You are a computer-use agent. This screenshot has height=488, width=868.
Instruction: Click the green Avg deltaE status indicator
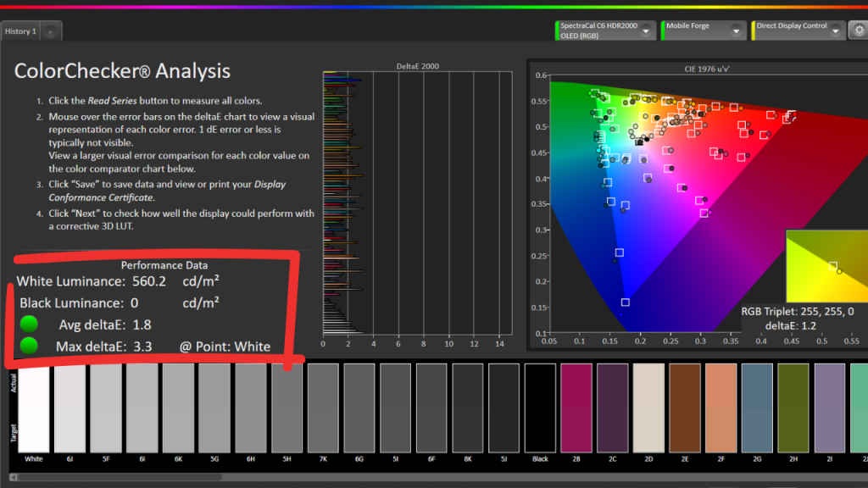click(x=30, y=324)
